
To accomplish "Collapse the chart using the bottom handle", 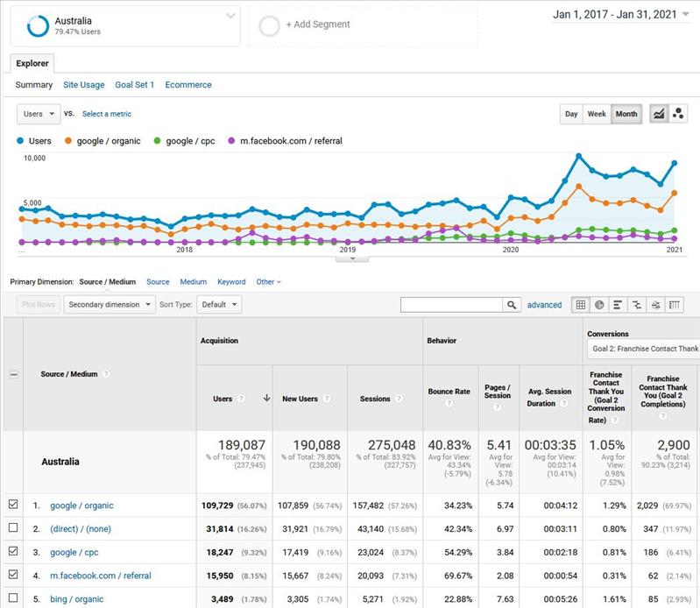I will (x=352, y=258).
